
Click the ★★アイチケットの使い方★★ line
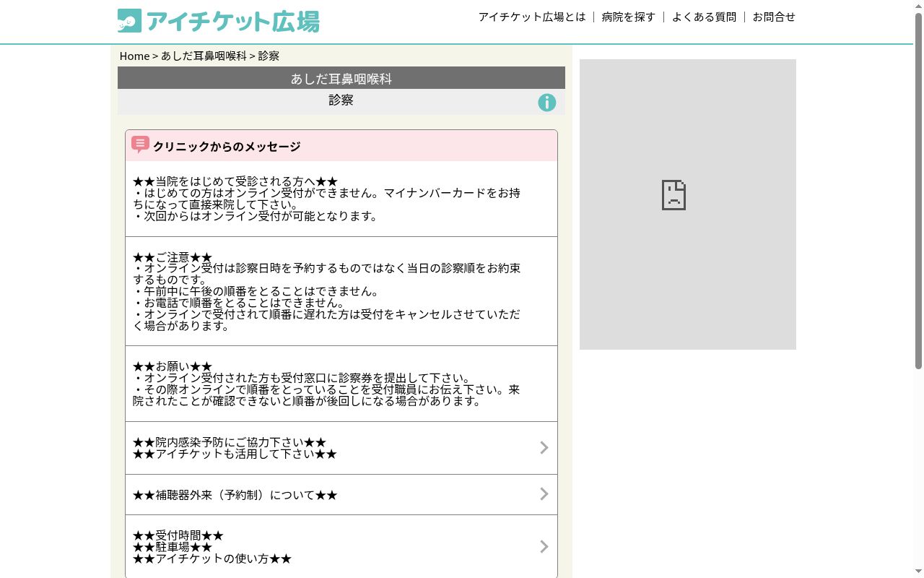(212, 558)
